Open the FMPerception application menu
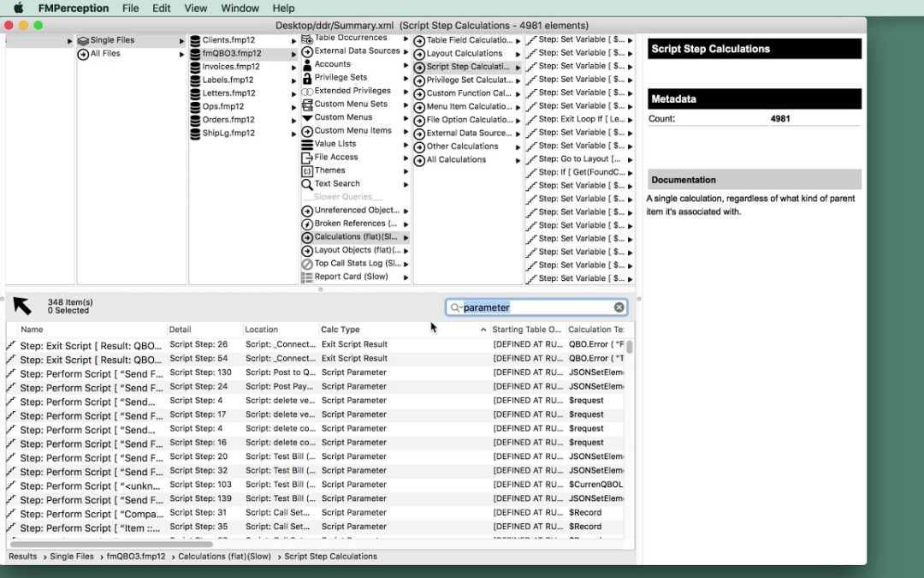Viewport: 924px width, 578px height. (73, 9)
